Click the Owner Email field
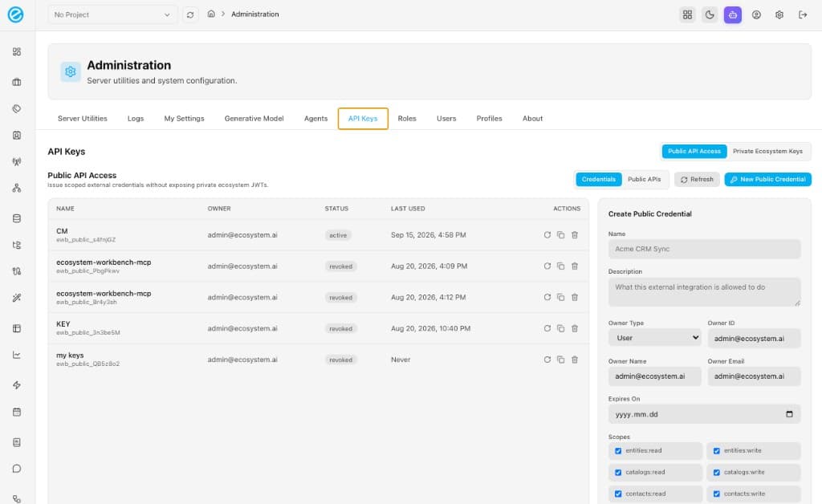822x504 pixels. click(754, 376)
